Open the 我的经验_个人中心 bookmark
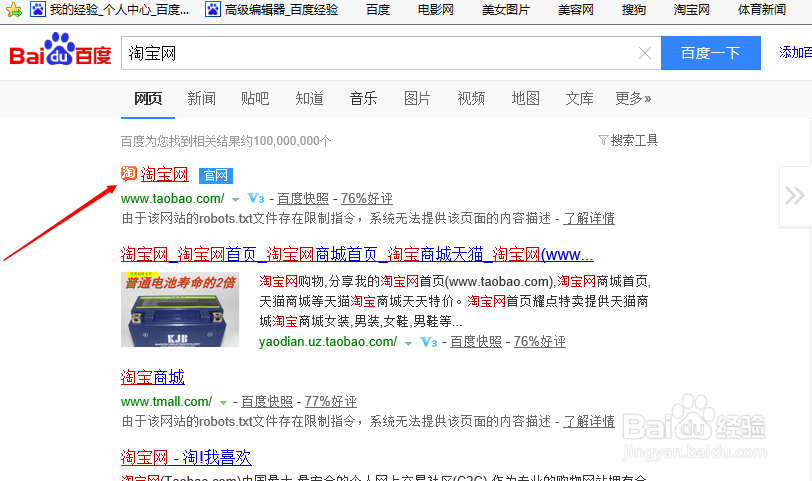Screen dimensions: 812x481 click(110, 9)
